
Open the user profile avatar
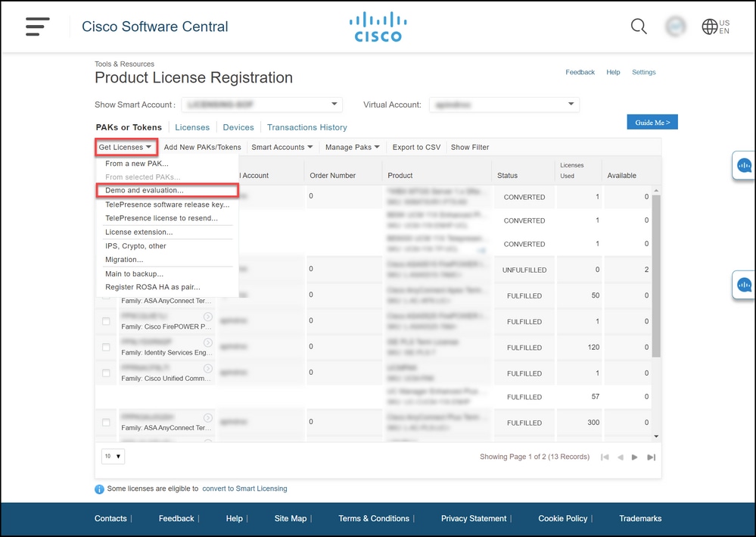[675, 26]
